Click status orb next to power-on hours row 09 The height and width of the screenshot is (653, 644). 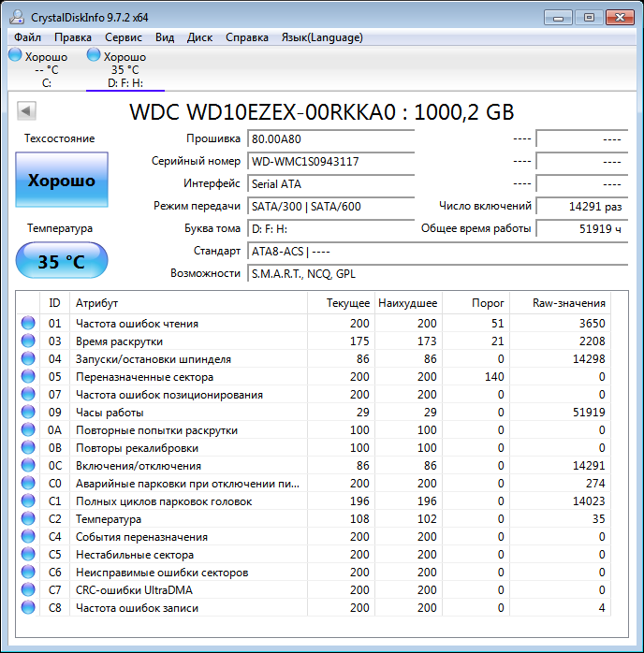click(x=27, y=413)
